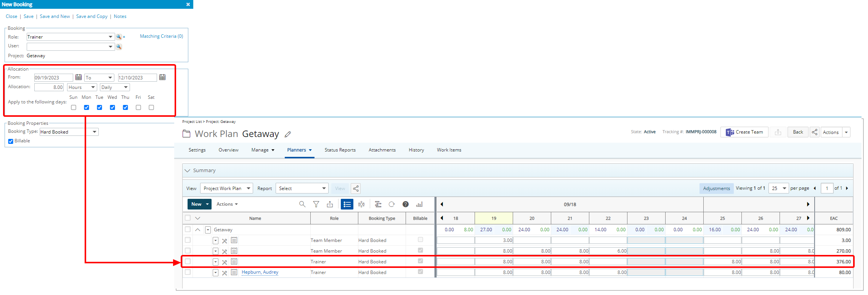Screen dimensions: 868x295
Task: Click tools icon in 3.00 EAC row
Action: coord(225,241)
